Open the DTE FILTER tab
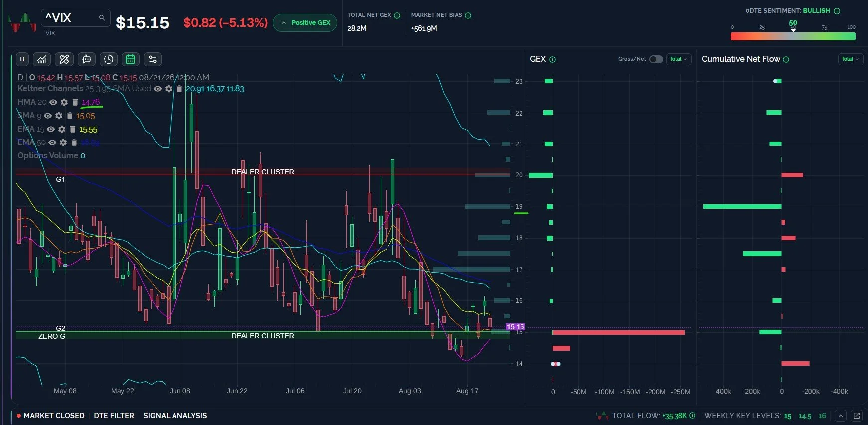The image size is (868, 425). [x=114, y=416]
